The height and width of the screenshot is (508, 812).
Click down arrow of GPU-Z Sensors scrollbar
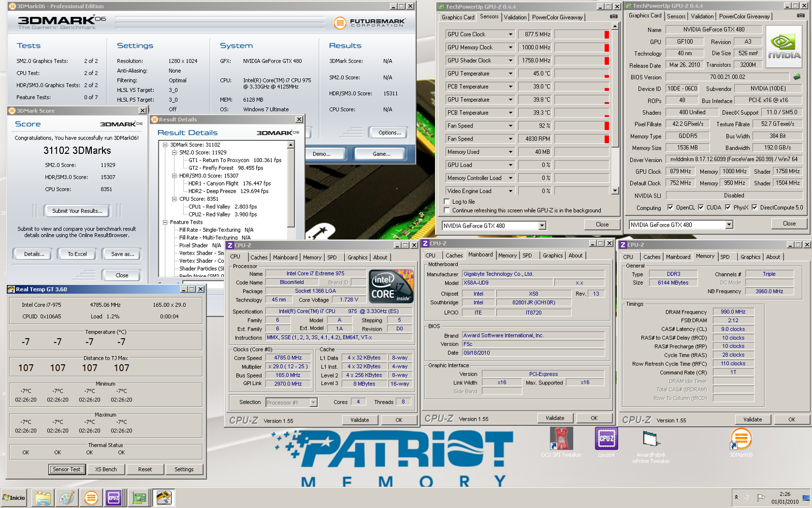(x=615, y=191)
